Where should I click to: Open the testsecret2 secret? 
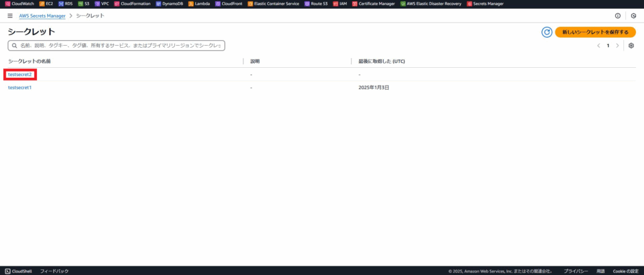click(x=19, y=75)
